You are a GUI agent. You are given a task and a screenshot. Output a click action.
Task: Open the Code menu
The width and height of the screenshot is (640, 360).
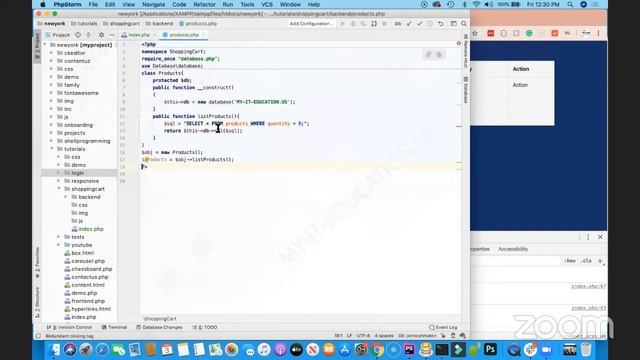tap(179, 4)
